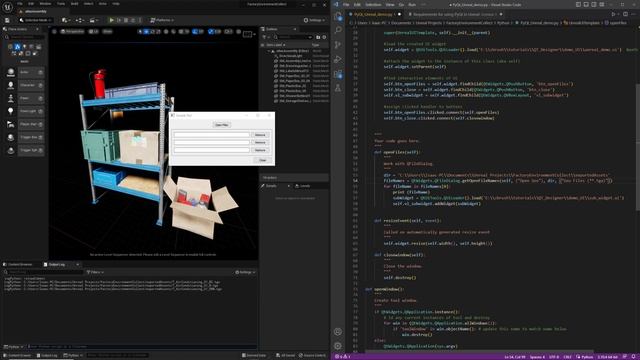Click the green Play button
Image resolution: width=640 pixels, height=360 pixels.
(111, 20)
